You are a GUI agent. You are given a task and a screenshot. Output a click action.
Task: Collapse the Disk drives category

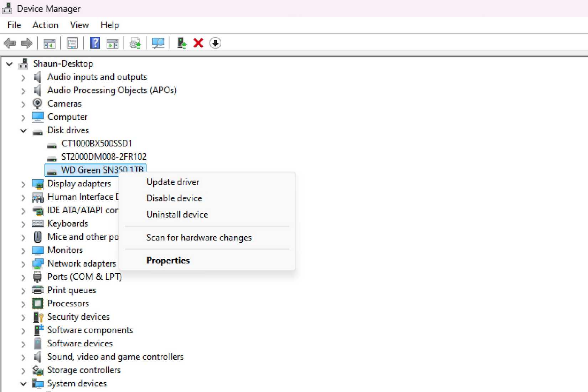pyautogui.click(x=23, y=130)
